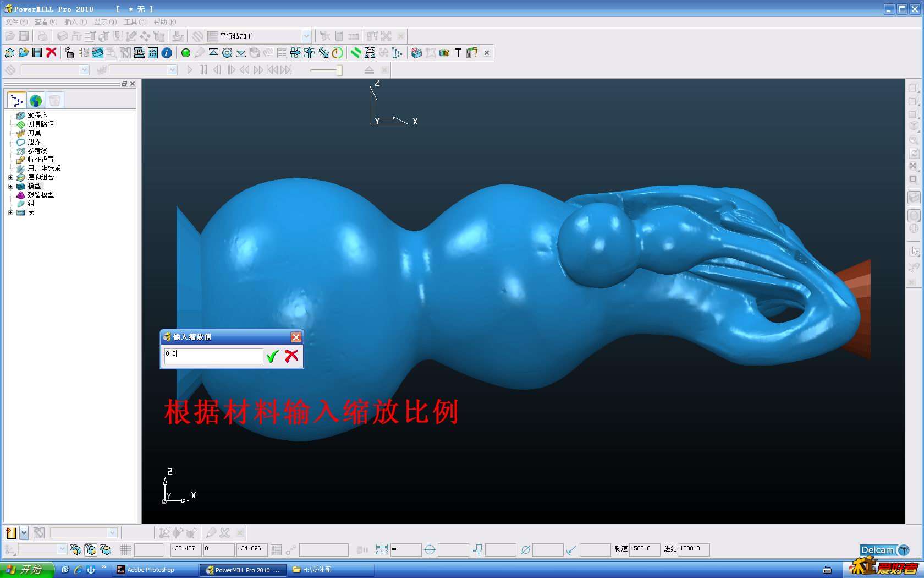
Task: Open the tool type dropdown arrow at bottom-left
Action: click(24, 533)
